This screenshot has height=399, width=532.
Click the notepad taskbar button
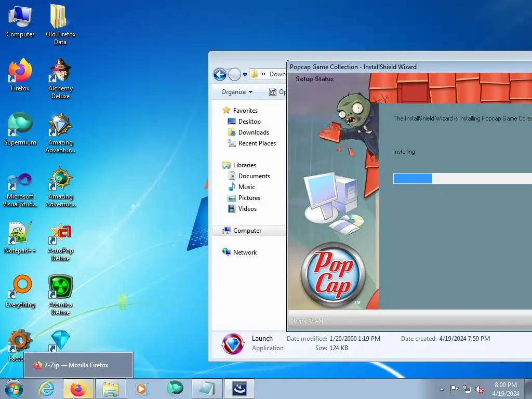pyautogui.click(x=207, y=389)
